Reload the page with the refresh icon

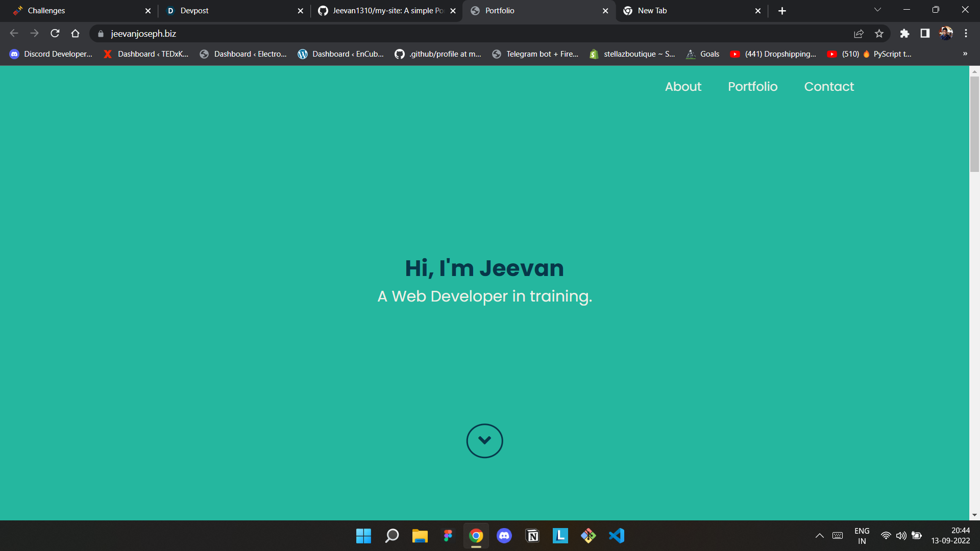(55, 34)
